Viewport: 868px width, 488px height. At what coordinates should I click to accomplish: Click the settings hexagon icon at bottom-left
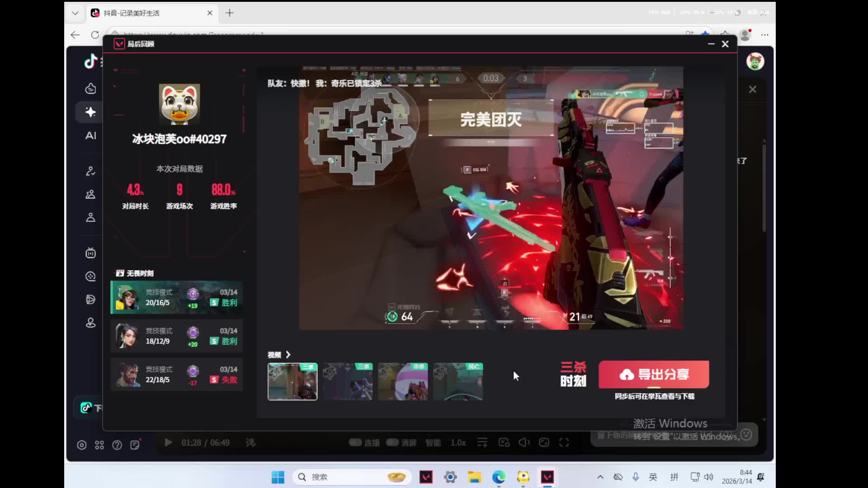tap(82, 445)
